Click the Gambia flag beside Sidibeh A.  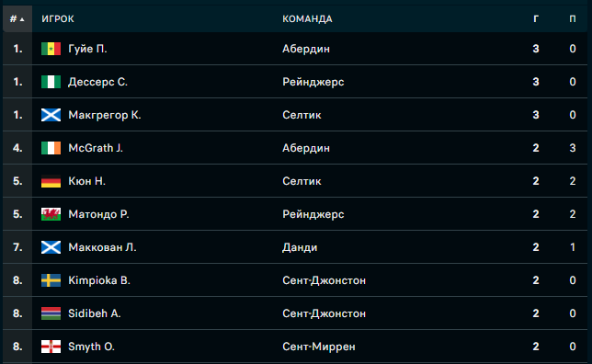51,313
